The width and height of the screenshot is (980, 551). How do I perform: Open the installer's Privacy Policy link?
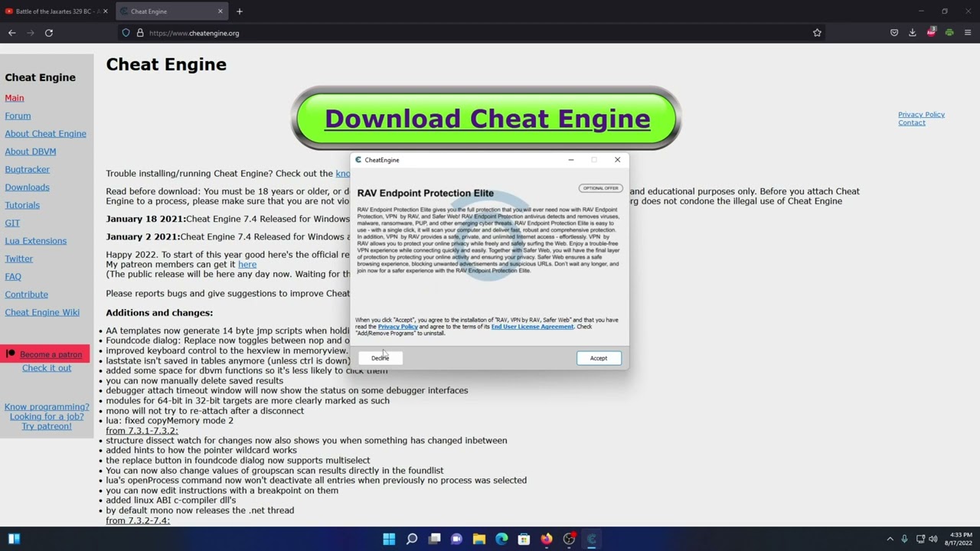point(397,327)
